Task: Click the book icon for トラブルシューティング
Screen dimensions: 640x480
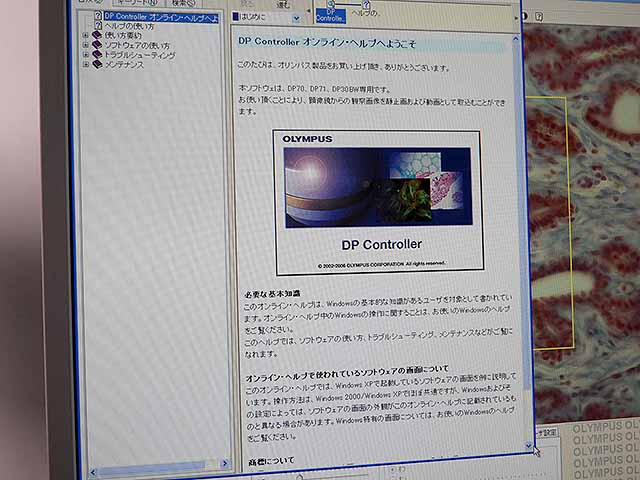Action: point(97,54)
